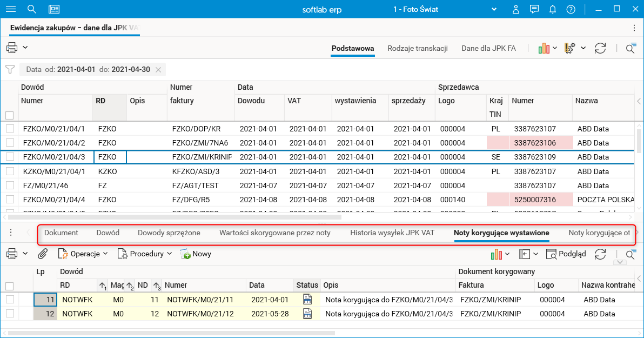
Task: Expand the Procedury dropdown menu
Action: pos(145,254)
